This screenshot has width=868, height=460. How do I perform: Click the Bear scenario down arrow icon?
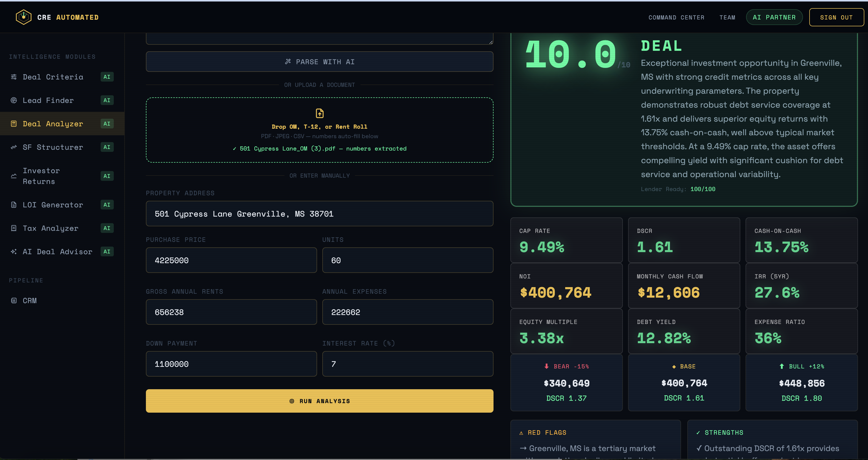pyautogui.click(x=546, y=366)
